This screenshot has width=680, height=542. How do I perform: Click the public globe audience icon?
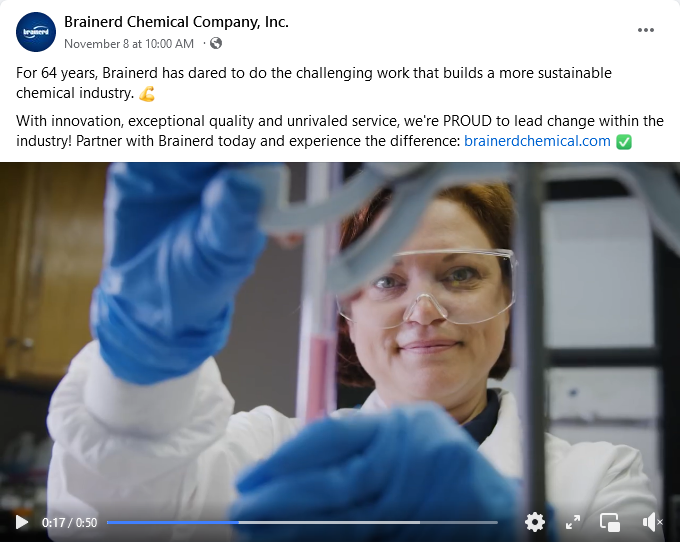[x=216, y=43]
